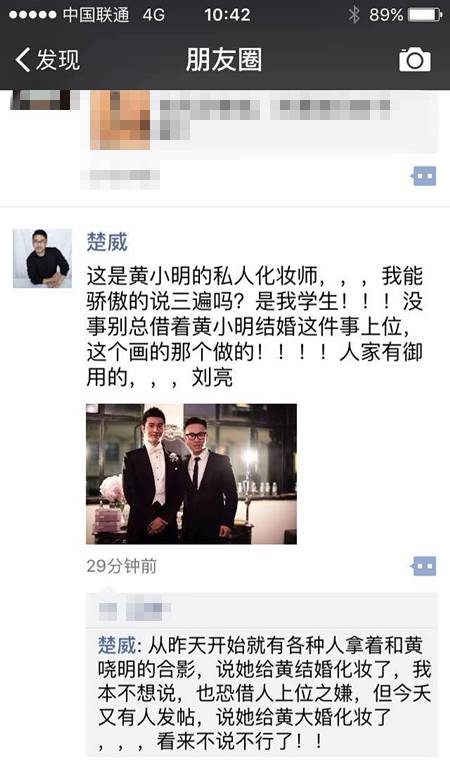
Task: Tap the 楚威 username link
Action: point(107,242)
